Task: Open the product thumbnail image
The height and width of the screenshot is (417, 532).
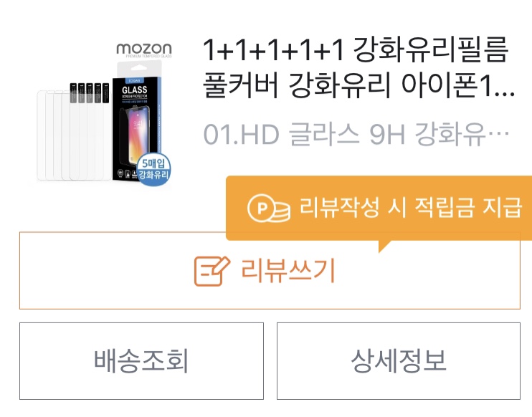Action: click(x=104, y=115)
